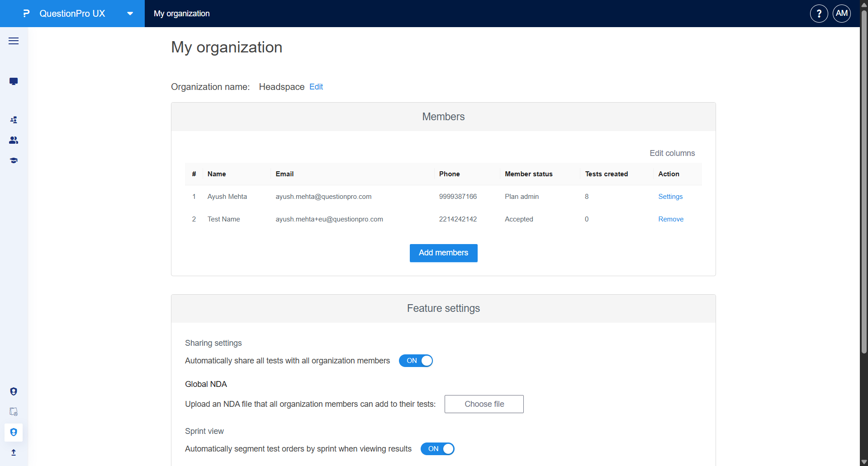Screen dimensions: 868x466
Task: Click the scrollbar down arrow
Action: [x=864, y=462]
